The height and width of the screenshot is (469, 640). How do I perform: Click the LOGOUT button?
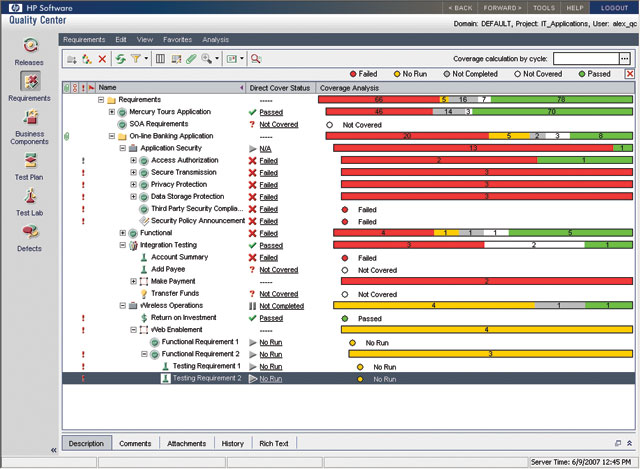pyautogui.click(x=614, y=8)
